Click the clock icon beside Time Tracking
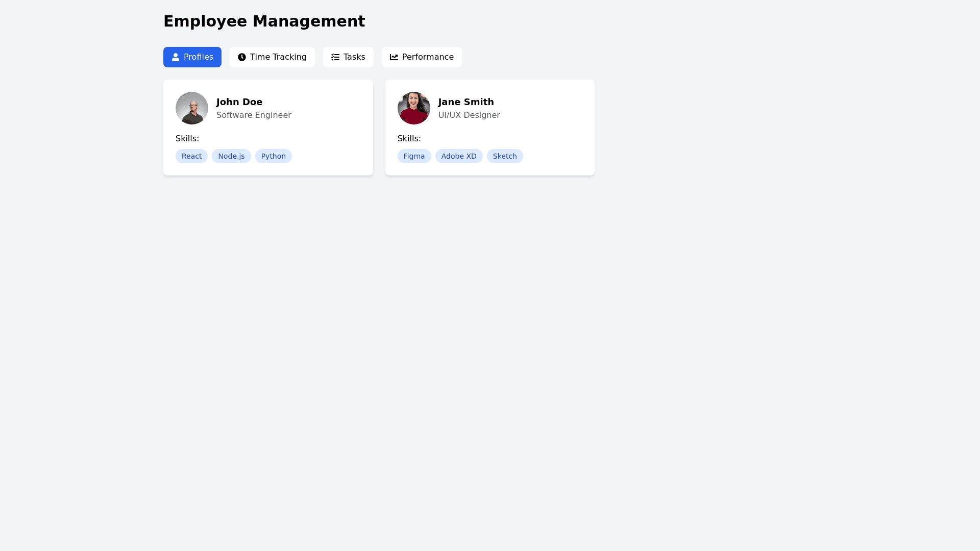The image size is (980, 551). [x=242, y=57]
